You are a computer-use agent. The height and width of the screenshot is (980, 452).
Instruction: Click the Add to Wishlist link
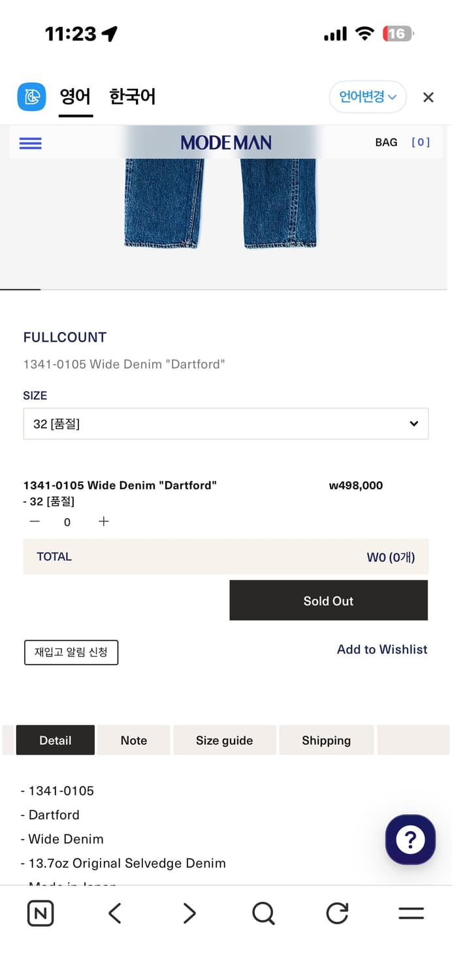tap(382, 649)
